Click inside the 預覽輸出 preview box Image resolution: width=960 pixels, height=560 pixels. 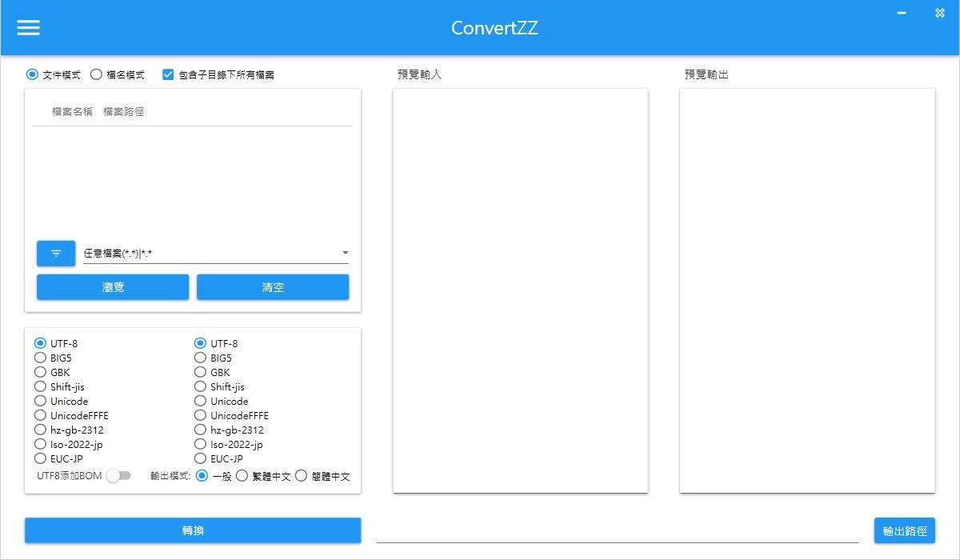807,290
